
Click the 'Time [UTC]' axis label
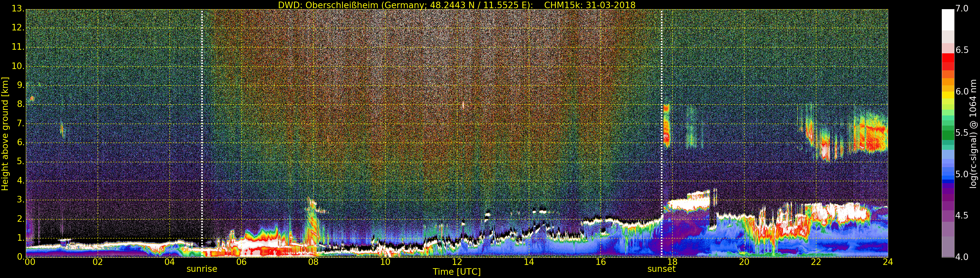[x=457, y=272]
